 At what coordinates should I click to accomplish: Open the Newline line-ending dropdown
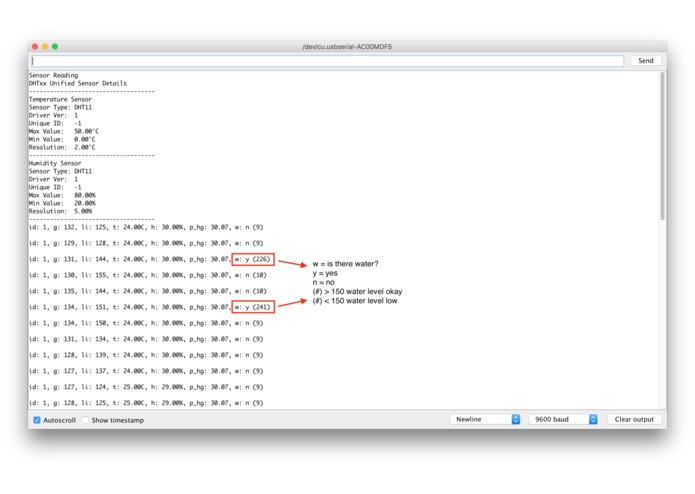tap(485, 419)
